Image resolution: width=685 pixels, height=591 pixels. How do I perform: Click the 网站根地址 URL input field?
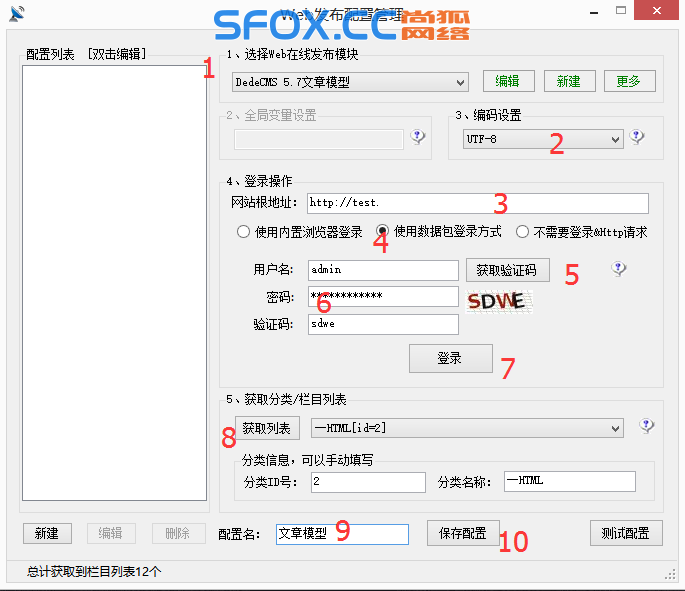pyautogui.click(x=477, y=203)
